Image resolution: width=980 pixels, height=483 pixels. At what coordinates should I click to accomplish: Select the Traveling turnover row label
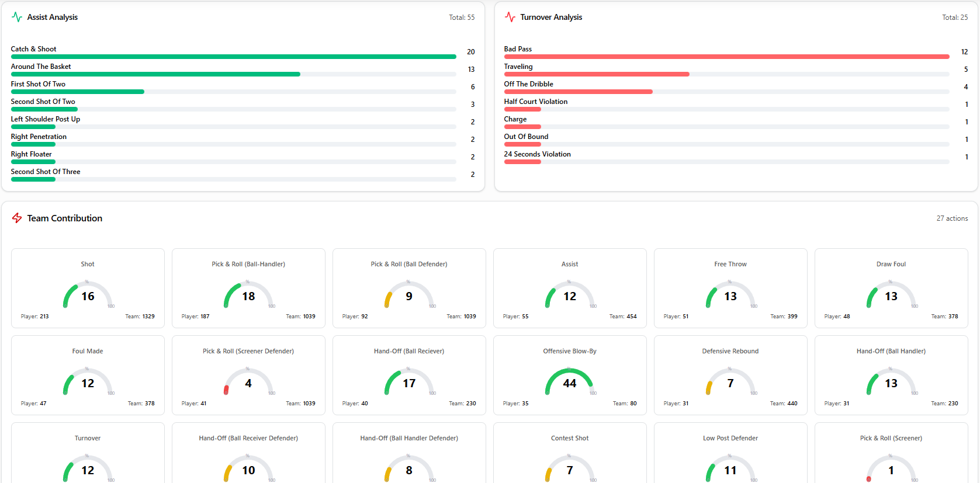pyautogui.click(x=518, y=67)
